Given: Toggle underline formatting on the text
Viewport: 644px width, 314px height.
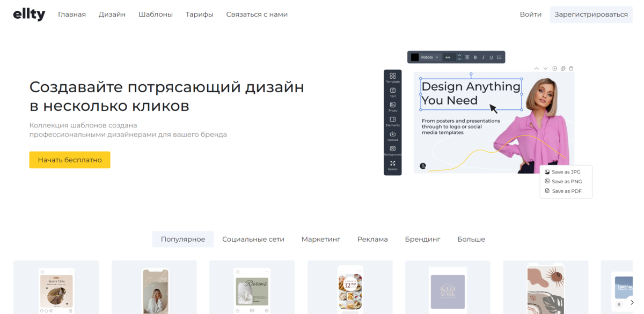Looking at the screenshot, I should pyautogui.click(x=491, y=57).
